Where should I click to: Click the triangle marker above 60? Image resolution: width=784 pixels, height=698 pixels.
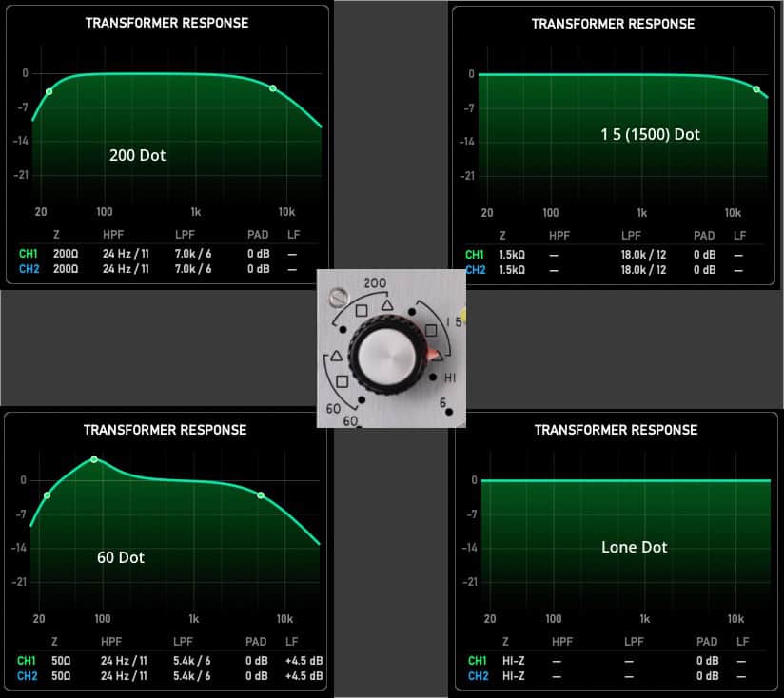click(x=336, y=356)
